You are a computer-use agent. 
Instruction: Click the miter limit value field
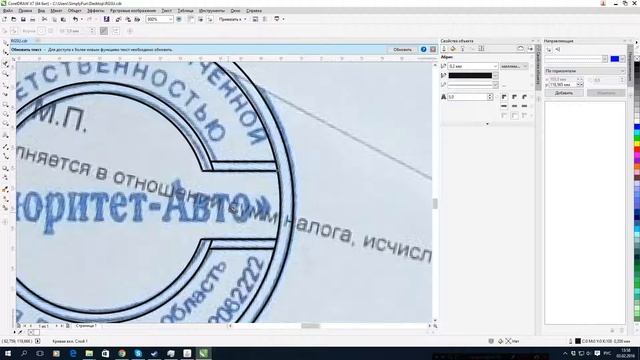click(467, 97)
